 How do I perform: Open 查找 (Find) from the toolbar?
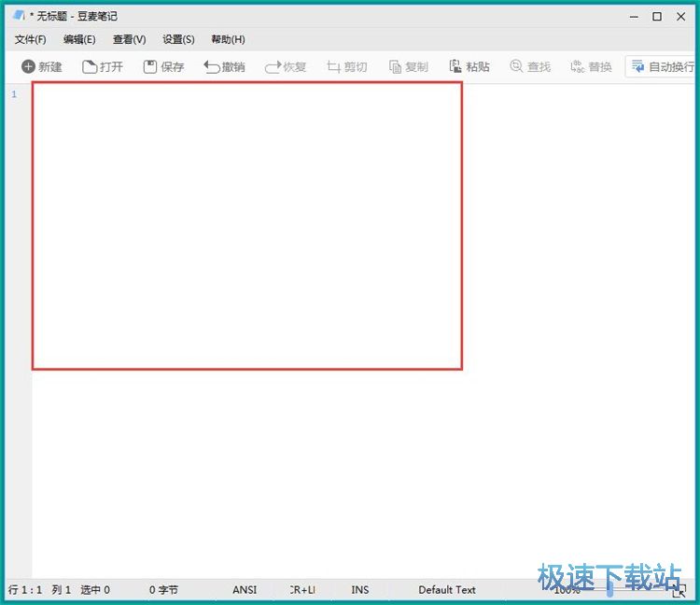[529, 67]
